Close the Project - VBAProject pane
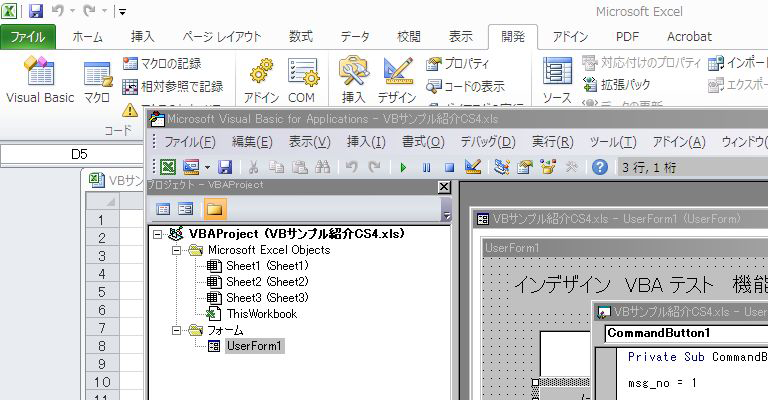 click(x=444, y=187)
